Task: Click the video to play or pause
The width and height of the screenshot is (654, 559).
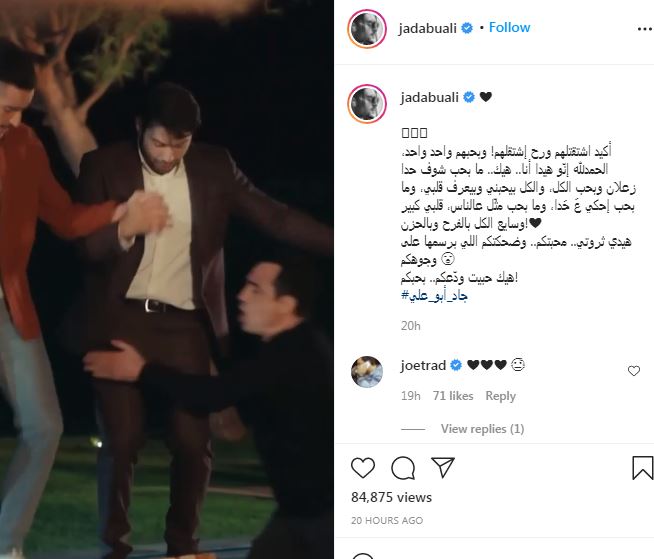Action: tap(167, 280)
